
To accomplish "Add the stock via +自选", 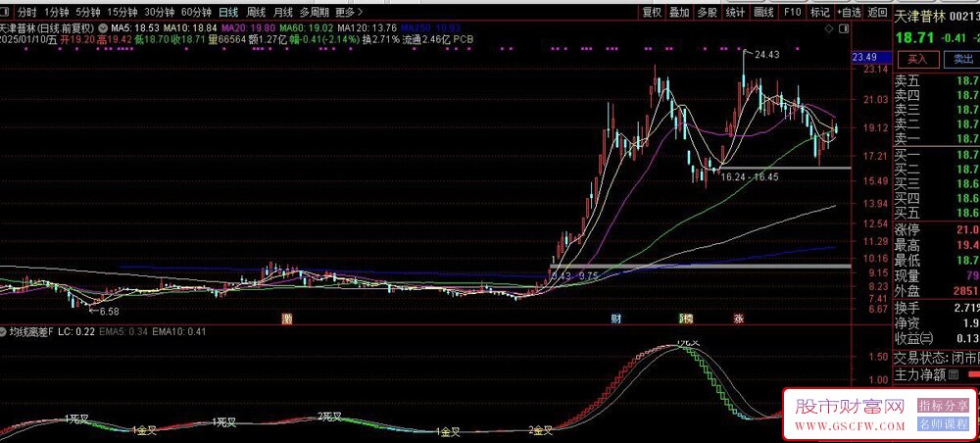I will coord(850,11).
